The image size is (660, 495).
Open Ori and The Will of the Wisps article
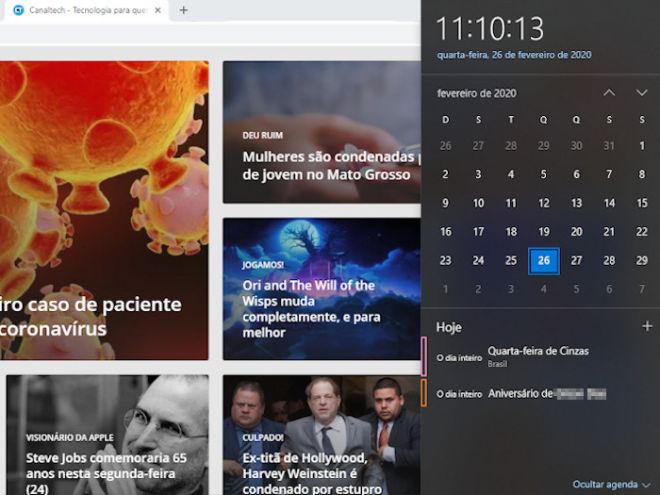322,289
